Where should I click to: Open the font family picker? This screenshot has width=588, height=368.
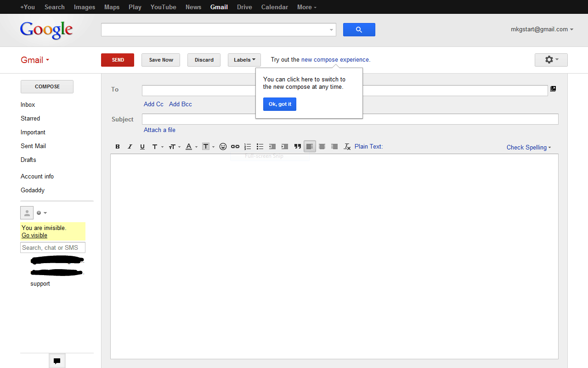coord(157,147)
